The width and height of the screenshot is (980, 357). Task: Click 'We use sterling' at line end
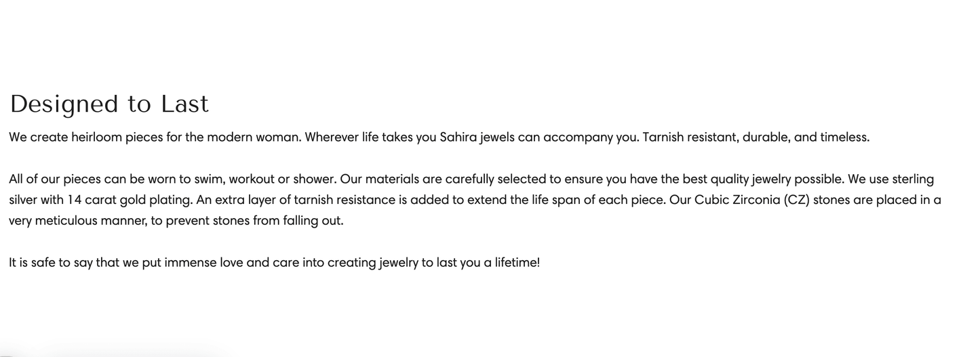[890, 180]
